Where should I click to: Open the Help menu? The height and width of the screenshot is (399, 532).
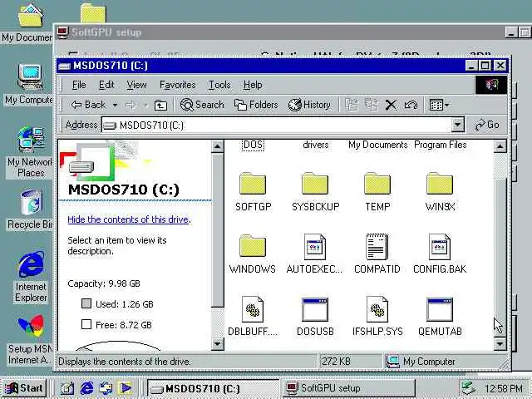pyautogui.click(x=253, y=85)
